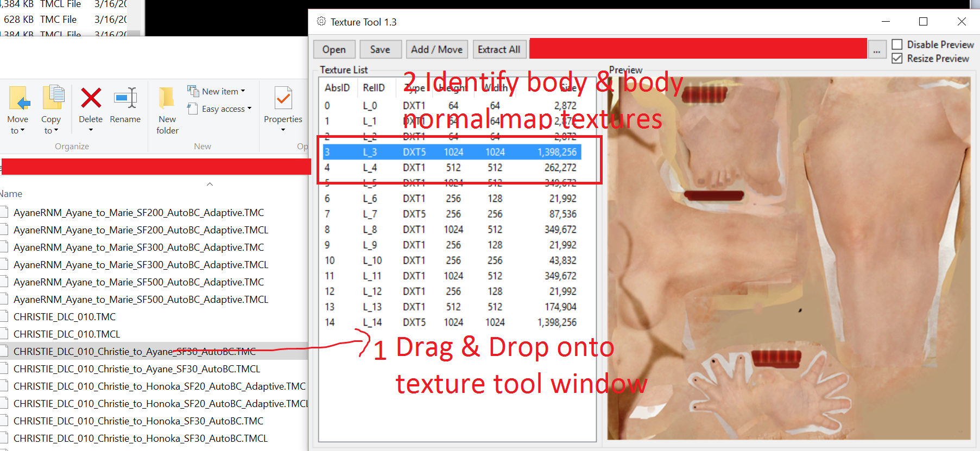Viewport: 980px width, 451px height.
Task: Click the Move to folder icon
Action: point(19,99)
